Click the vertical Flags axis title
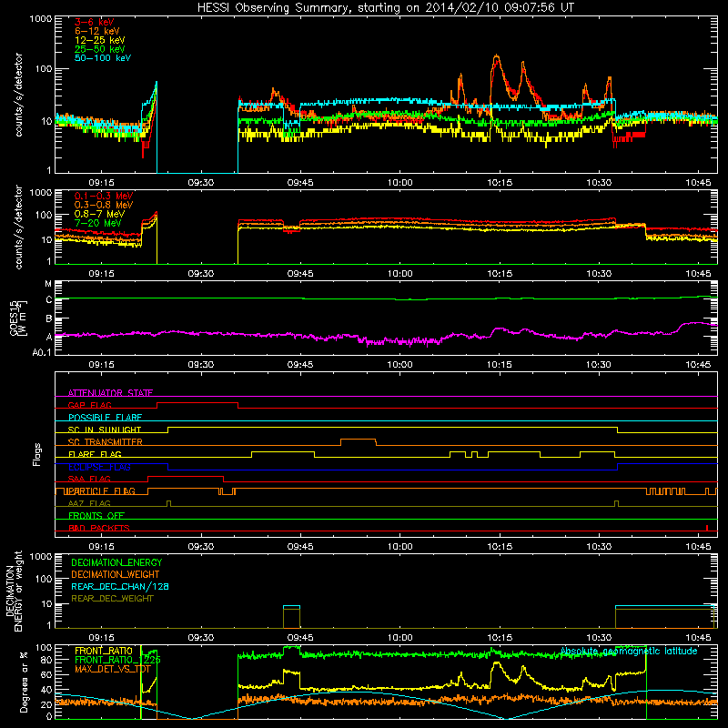This screenshot has width=728, height=728. [37, 454]
